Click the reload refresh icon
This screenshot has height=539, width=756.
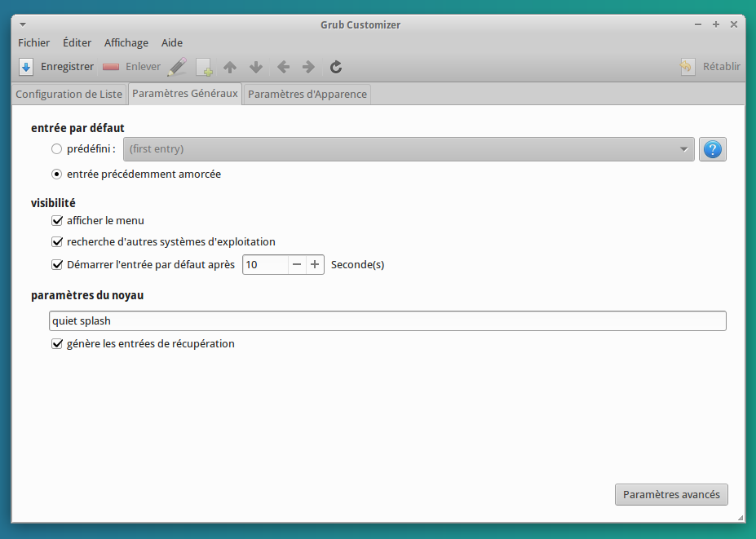[x=335, y=67]
